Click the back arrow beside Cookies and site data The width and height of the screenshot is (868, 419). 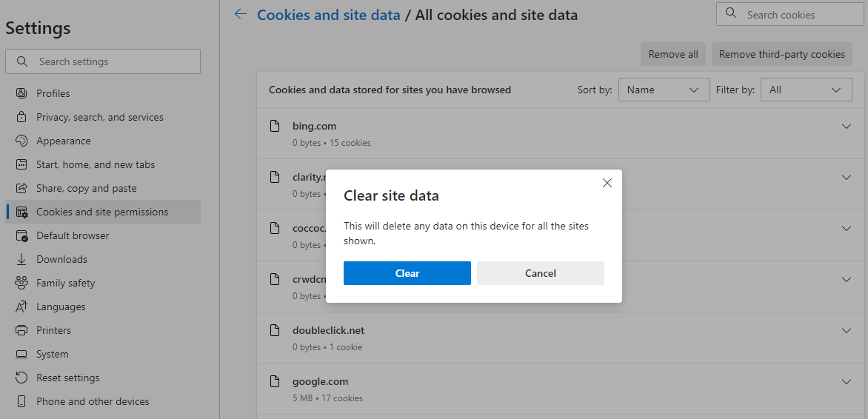(240, 14)
